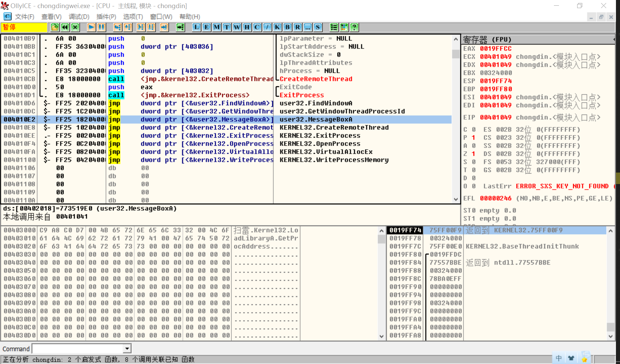Click the Trace into toolbar icon
The width and height of the screenshot is (620, 364).
[x=141, y=27]
